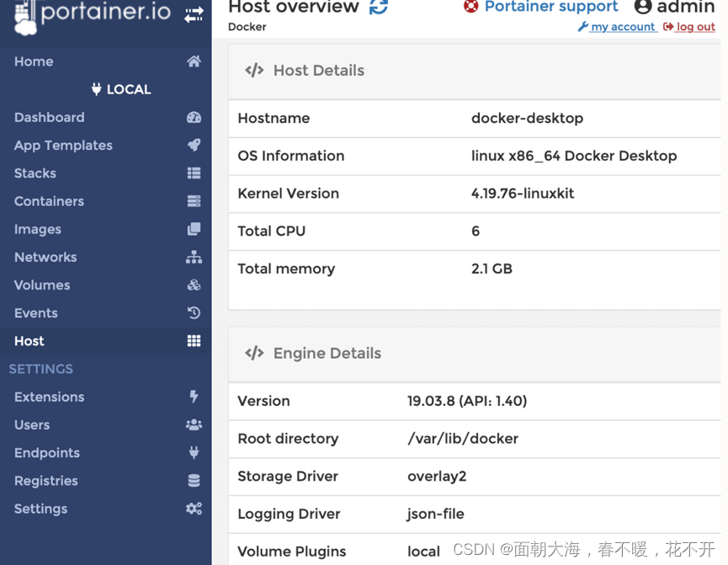This screenshot has width=728, height=565.
Task: Click the Networks sitemap icon
Action: [x=194, y=257]
